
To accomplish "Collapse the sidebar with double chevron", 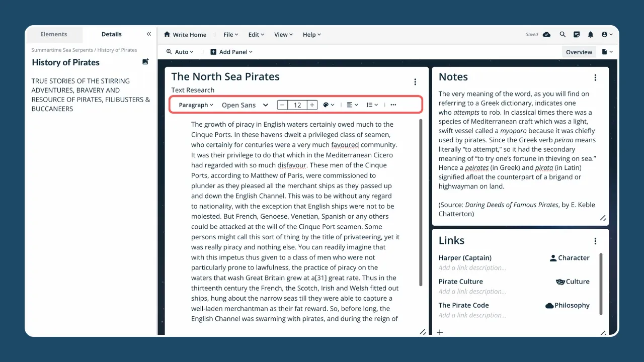I will tap(148, 34).
